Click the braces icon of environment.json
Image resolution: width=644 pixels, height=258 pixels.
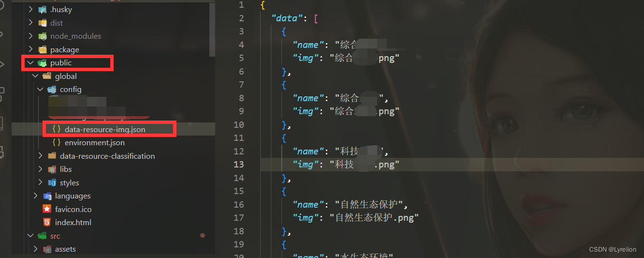click(57, 143)
